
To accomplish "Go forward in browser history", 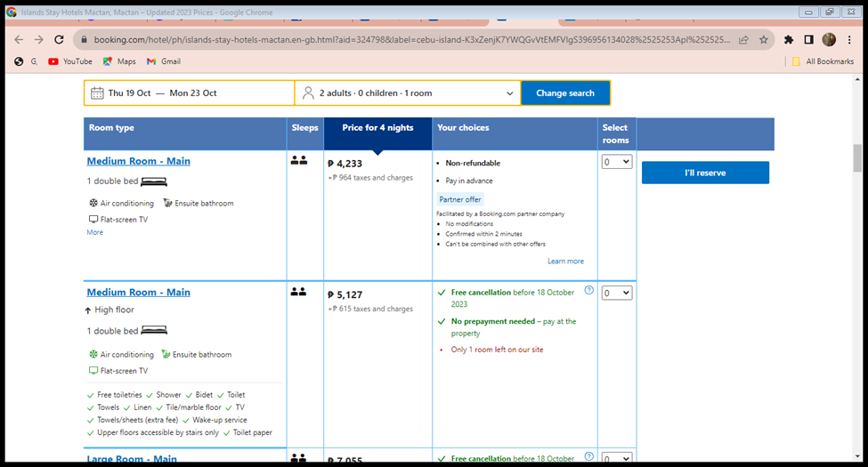I will 39,40.
